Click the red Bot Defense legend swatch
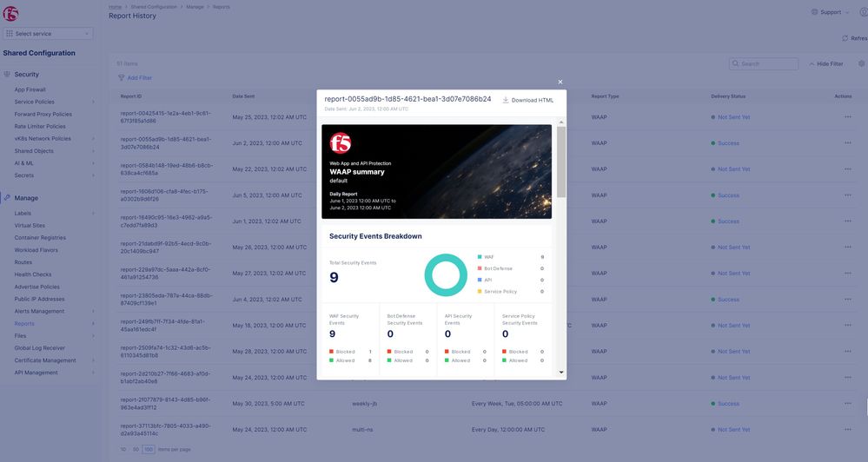Viewport: 868px width, 462px height. [480, 268]
